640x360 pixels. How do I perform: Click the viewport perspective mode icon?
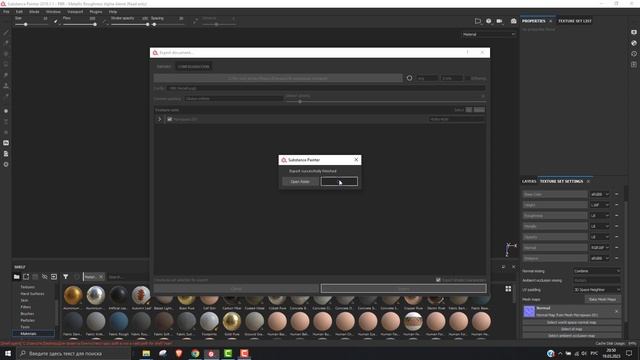click(478, 21)
